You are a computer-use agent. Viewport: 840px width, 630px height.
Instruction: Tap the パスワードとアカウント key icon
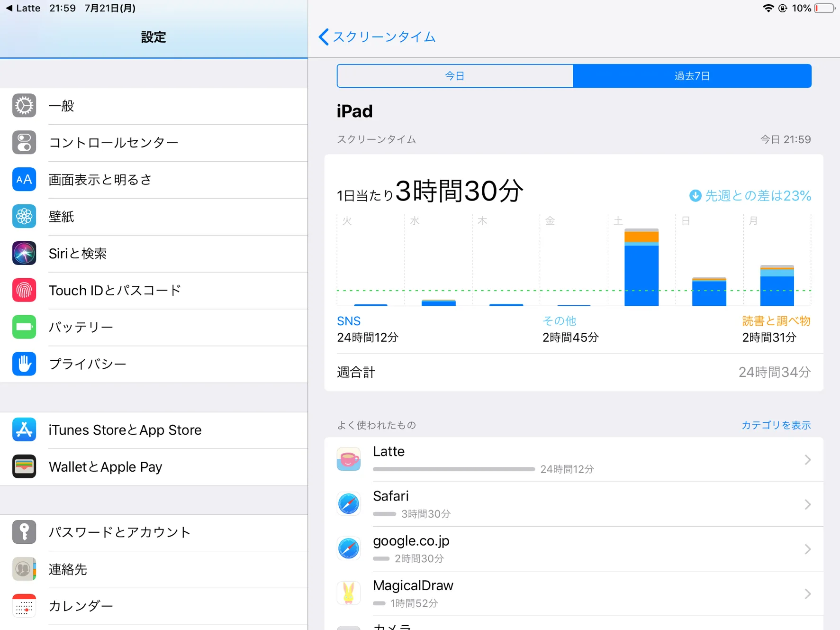click(24, 532)
